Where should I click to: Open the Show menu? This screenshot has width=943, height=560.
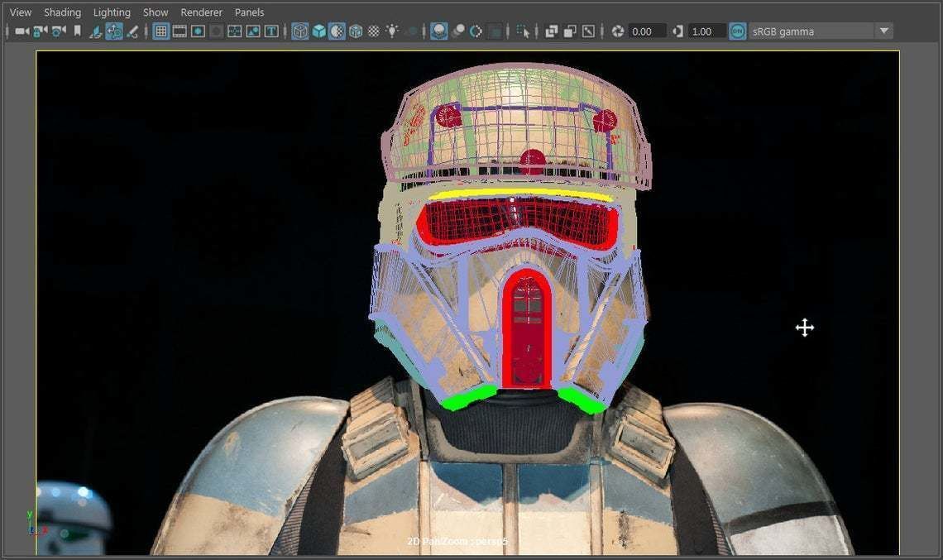[156, 12]
